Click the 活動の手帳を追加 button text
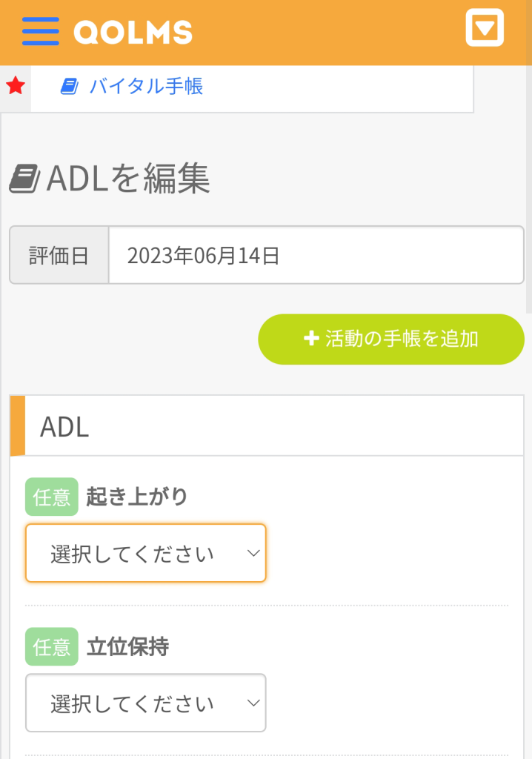The width and height of the screenshot is (532, 759). pyautogui.click(x=402, y=339)
